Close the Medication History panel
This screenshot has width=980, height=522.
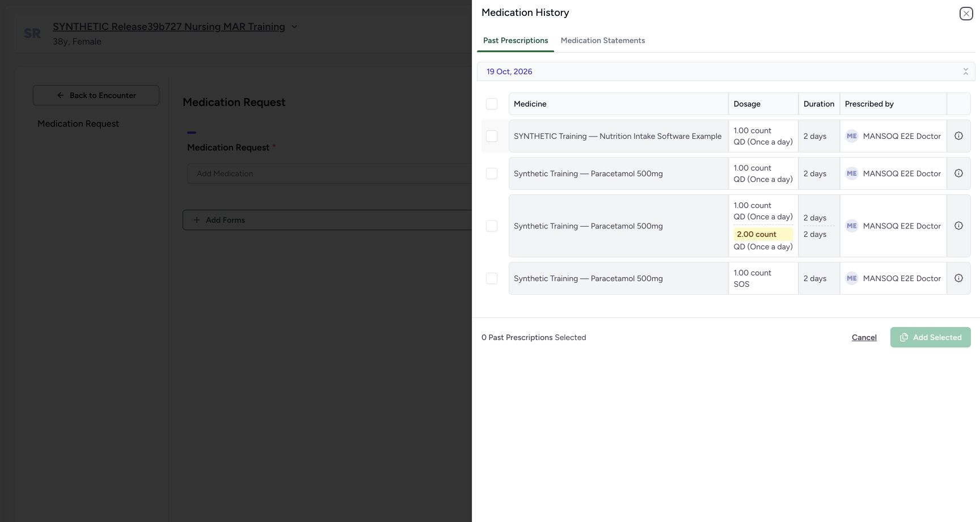[966, 14]
